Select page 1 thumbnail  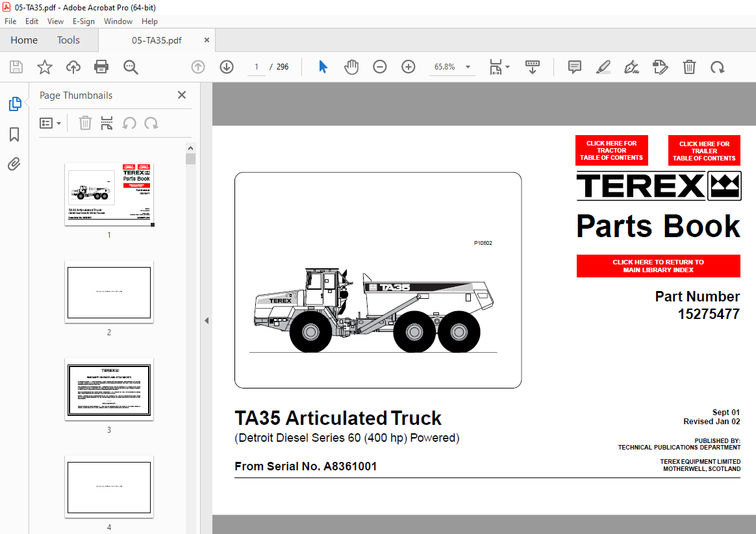click(110, 194)
